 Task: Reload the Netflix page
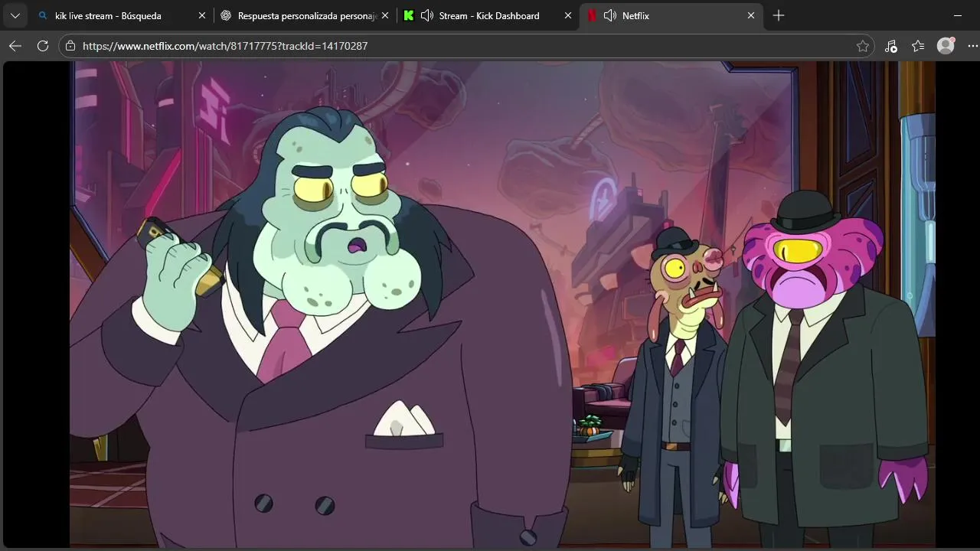(43, 46)
